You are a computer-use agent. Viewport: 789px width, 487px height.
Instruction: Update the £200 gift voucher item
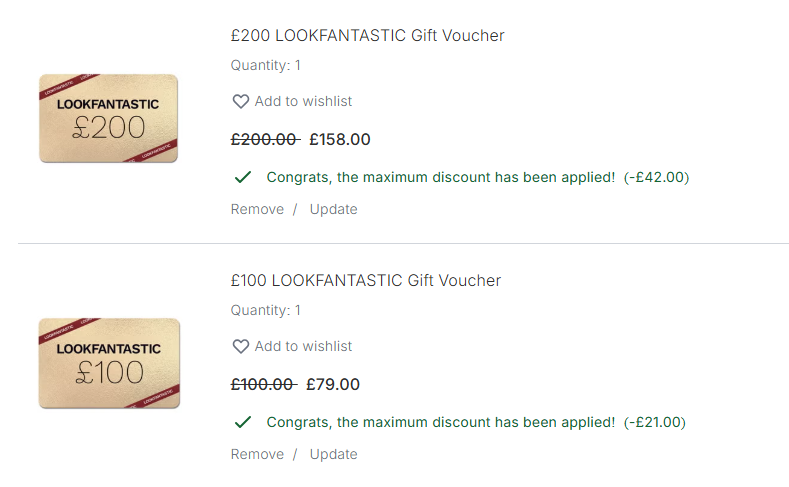coord(333,209)
